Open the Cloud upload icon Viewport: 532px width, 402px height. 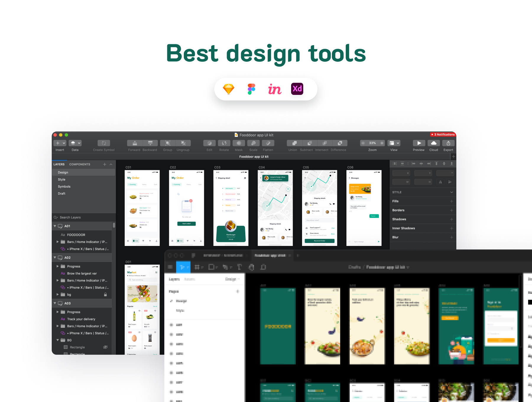(434, 143)
